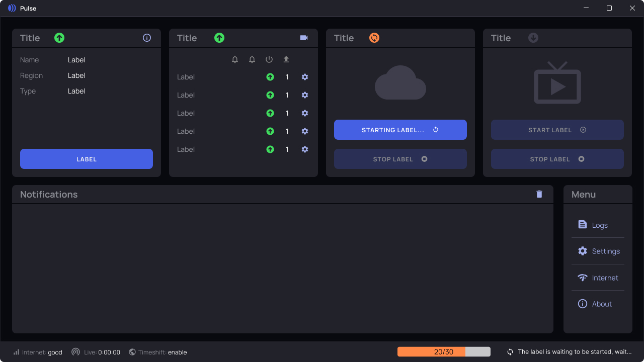Click the value next to Name
The width and height of the screenshot is (644, 362).
point(76,60)
